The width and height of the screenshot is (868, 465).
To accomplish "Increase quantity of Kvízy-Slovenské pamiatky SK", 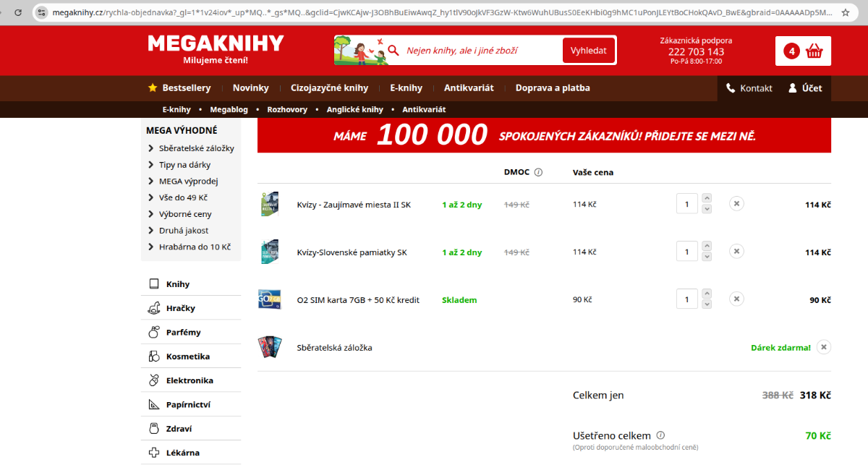I will 707,246.
